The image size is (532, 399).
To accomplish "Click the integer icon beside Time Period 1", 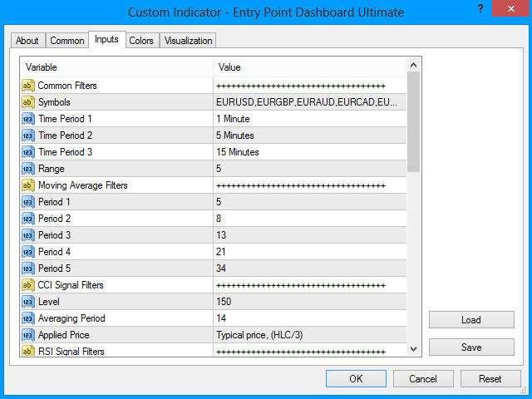I will [x=28, y=119].
